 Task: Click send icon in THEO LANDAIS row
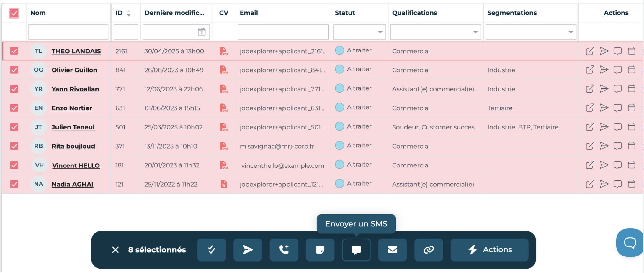pos(604,51)
